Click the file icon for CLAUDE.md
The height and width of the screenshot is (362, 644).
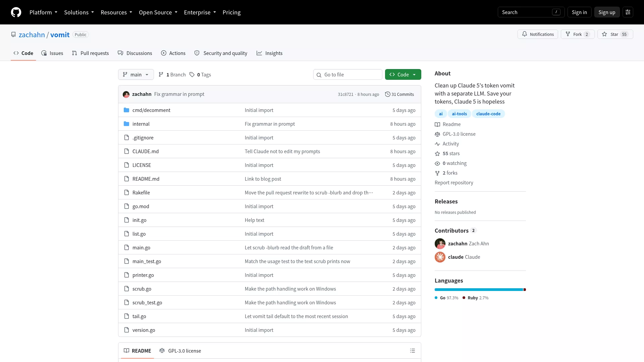pos(126,152)
